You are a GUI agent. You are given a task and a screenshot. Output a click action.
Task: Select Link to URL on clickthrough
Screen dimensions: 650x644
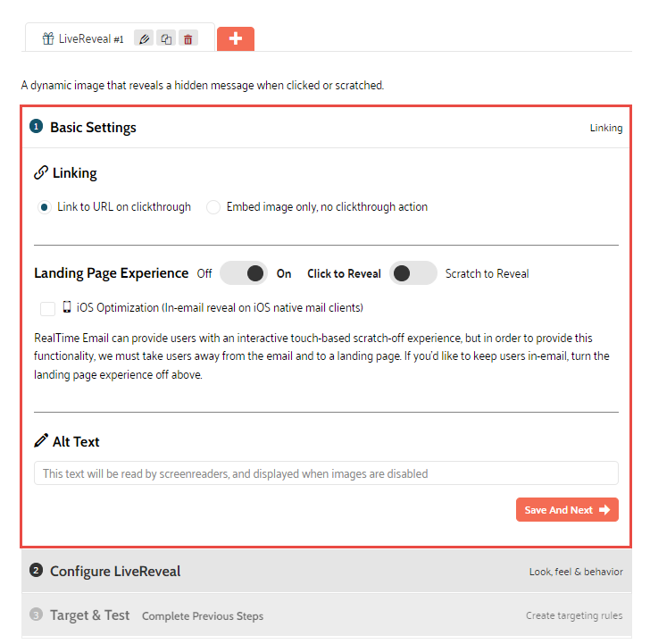(x=44, y=207)
